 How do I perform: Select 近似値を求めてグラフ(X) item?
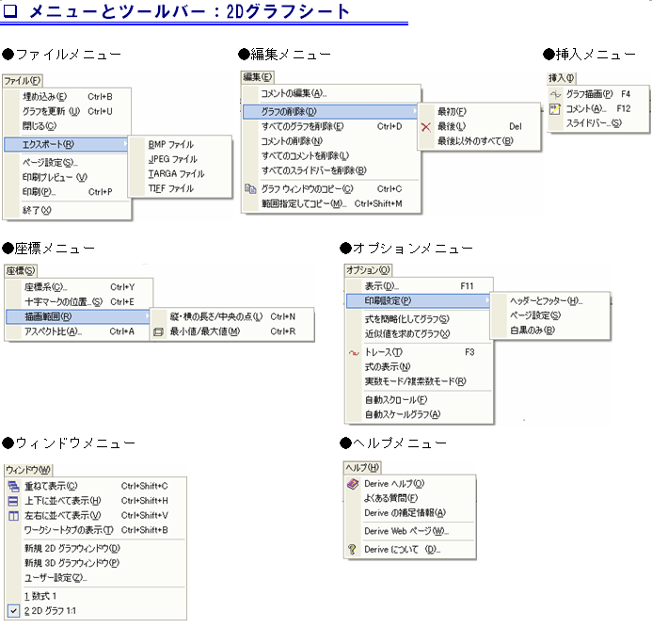[x=420, y=334]
